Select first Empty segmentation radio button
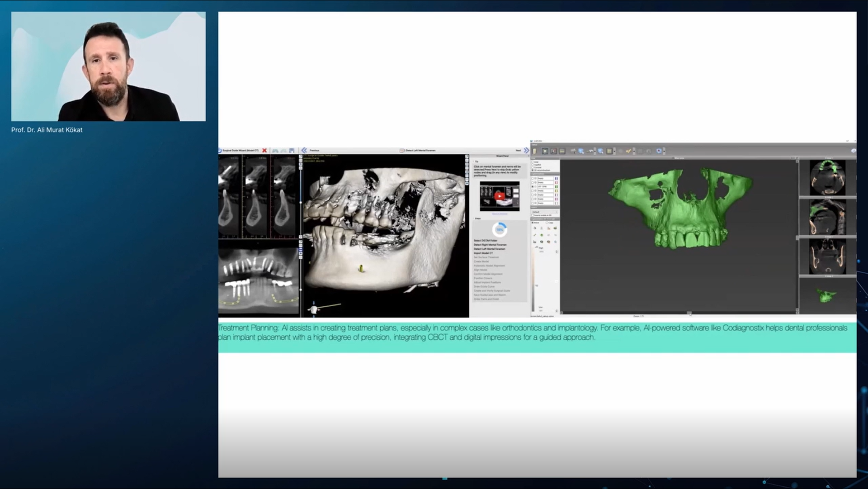The width and height of the screenshot is (868, 489). [x=533, y=178]
